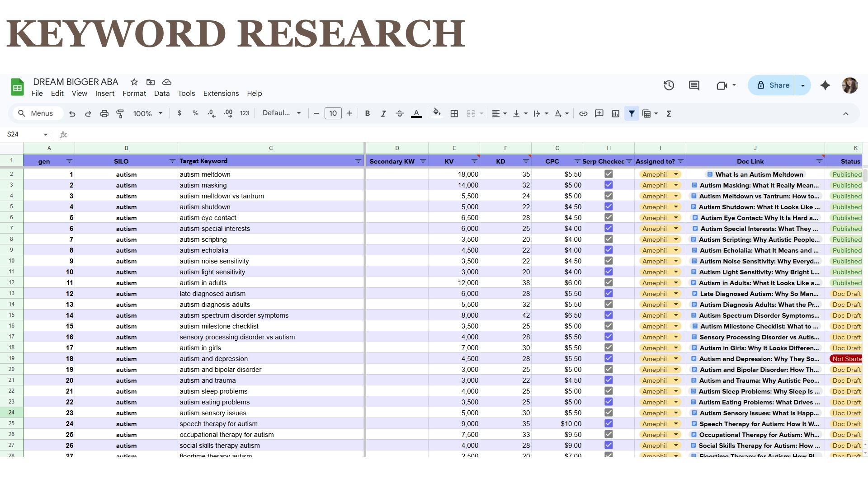Image resolution: width=868 pixels, height=488 pixels.
Task: Uncheck Serp Checked for autism meltdown row
Action: click(609, 174)
